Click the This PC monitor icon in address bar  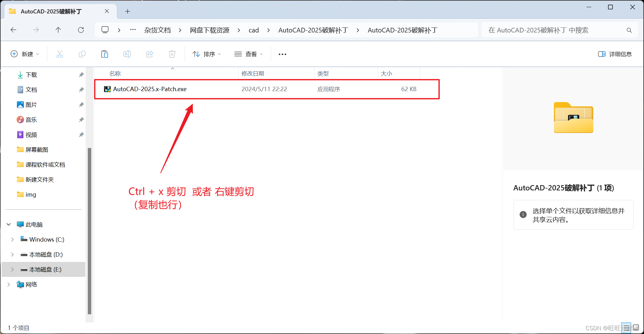coord(105,30)
